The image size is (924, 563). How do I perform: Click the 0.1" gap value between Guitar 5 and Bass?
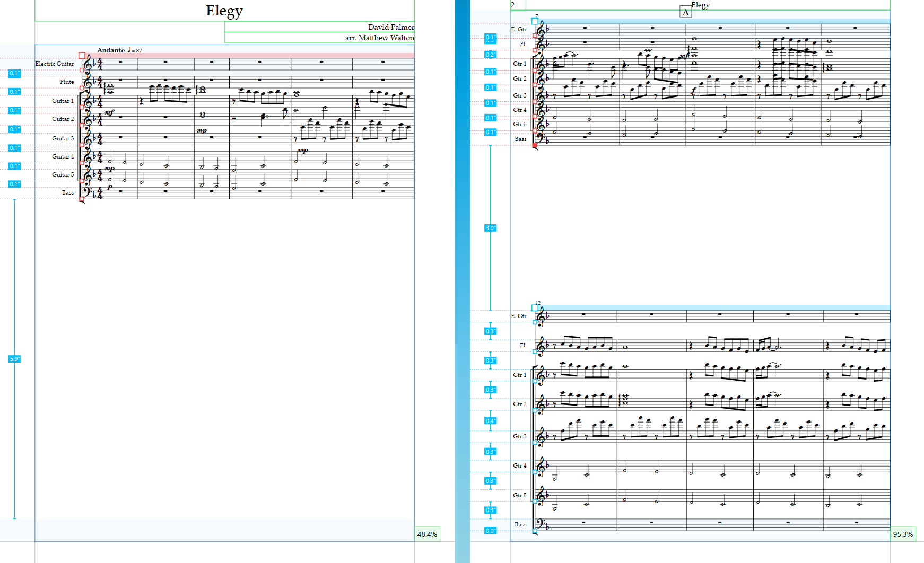coord(14,184)
